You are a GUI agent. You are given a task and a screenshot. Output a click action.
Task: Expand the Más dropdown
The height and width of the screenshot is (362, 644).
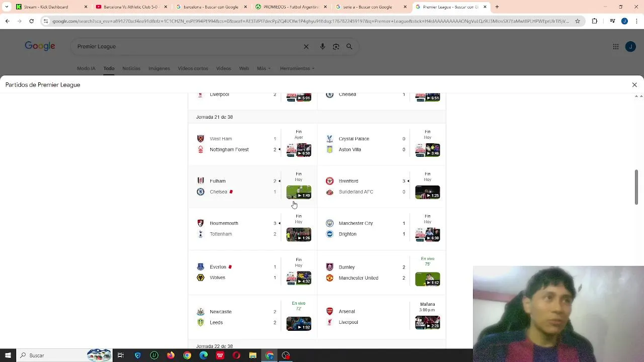point(264,68)
